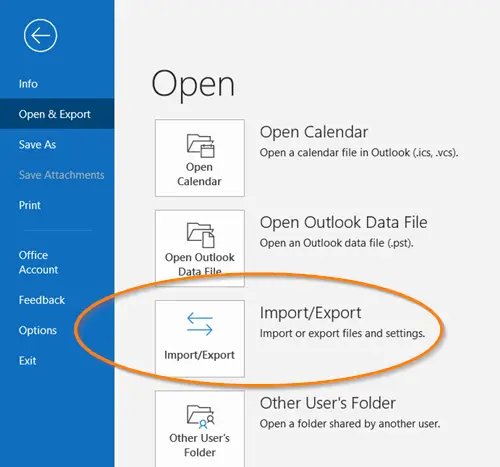The height and width of the screenshot is (467, 500).
Task: Click the Open Calendar heading text
Action: (x=314, y=132)
